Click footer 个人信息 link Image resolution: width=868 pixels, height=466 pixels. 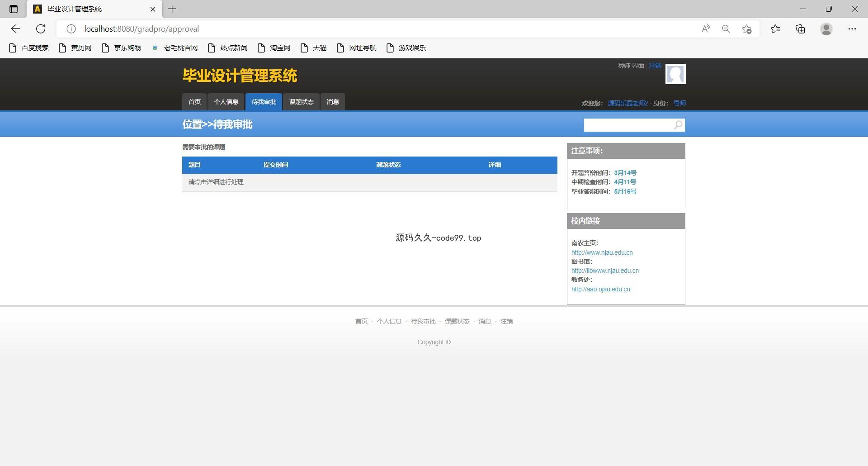[389, 321]
